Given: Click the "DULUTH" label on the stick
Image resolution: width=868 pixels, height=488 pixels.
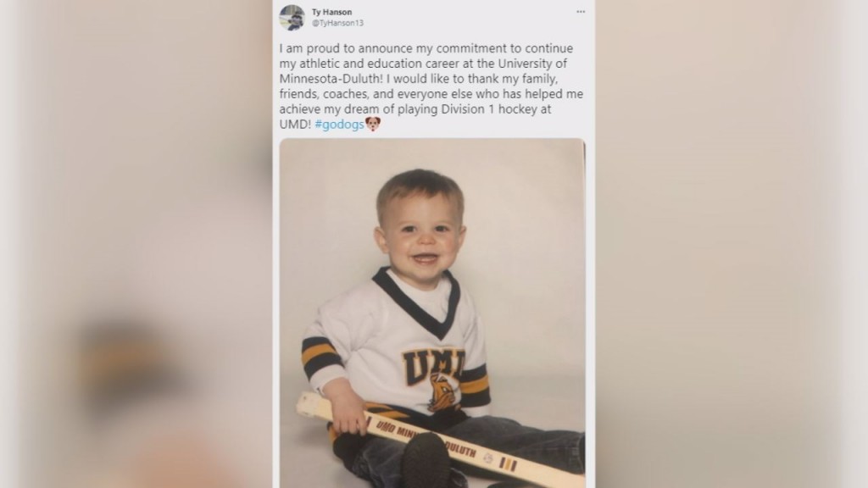Looking at the screenshot, I should point(460,449).
